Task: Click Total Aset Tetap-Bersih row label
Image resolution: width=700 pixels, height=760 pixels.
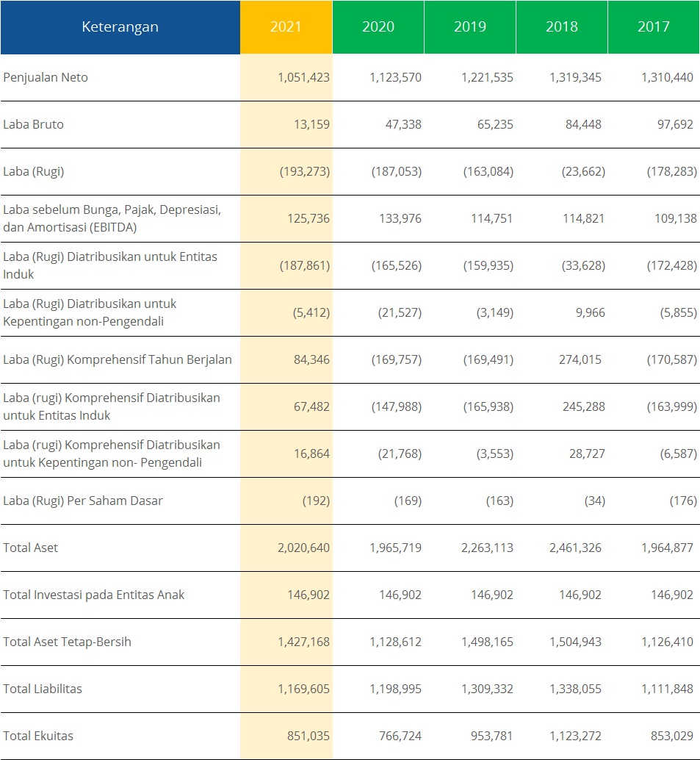Action: [67, 642]
